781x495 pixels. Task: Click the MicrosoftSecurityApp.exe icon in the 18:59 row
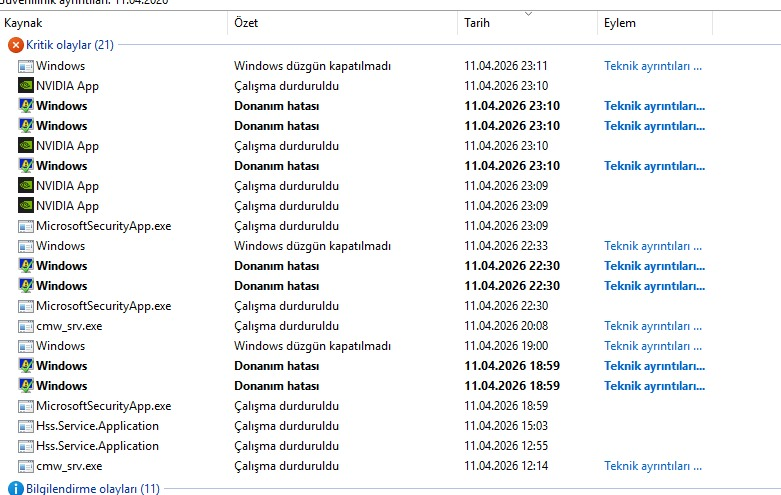tap(26, 406)
